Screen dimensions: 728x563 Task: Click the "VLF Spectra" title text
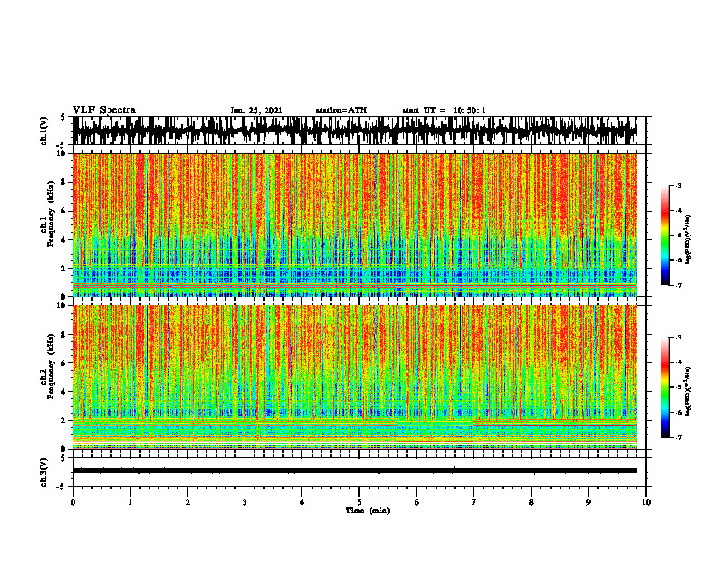[104, 110]
